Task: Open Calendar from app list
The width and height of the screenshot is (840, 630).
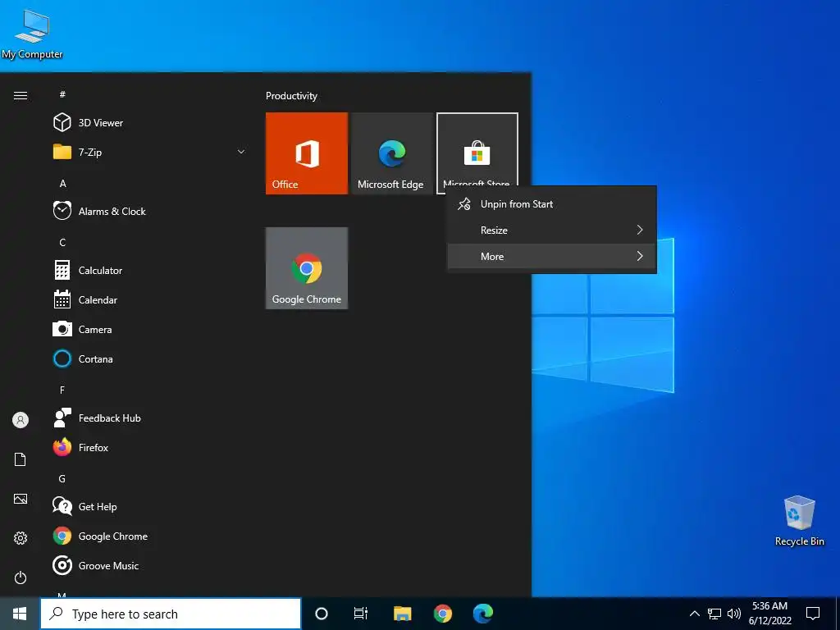Action: 151,300
